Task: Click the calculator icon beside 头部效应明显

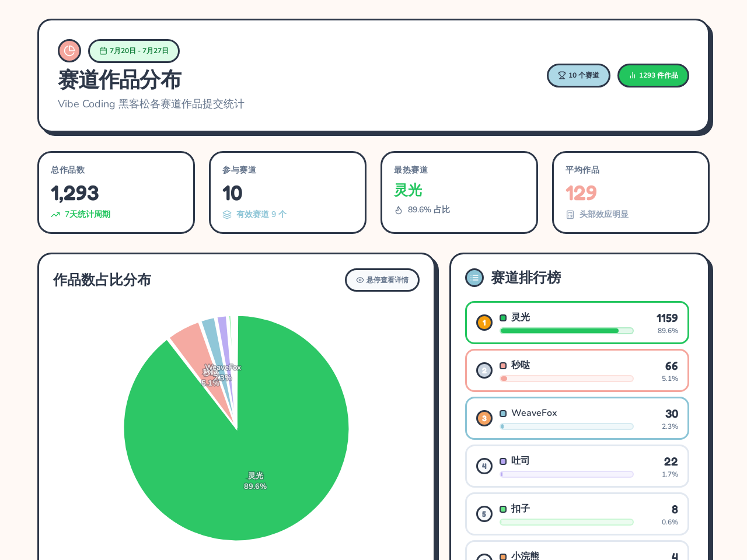Action: click(570, 215)
